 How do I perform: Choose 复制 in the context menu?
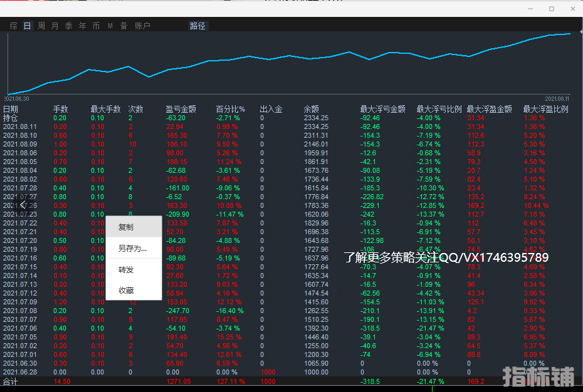point(126,227)
